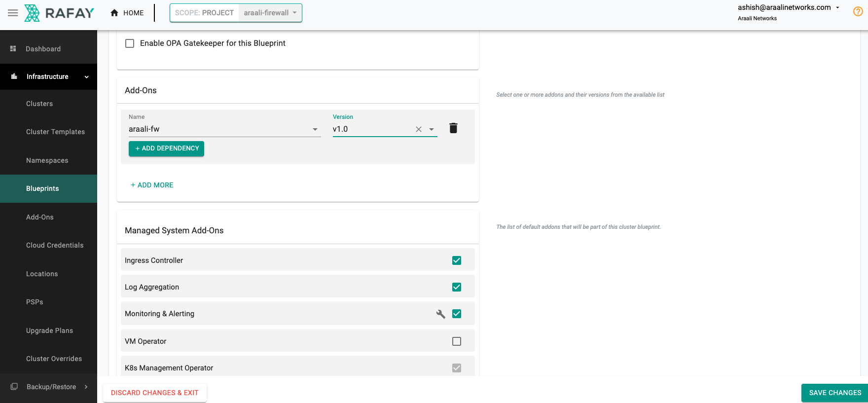Viewport: 868px width, 403px height.
Task: Open the help question mark icon
Action: 858,11
